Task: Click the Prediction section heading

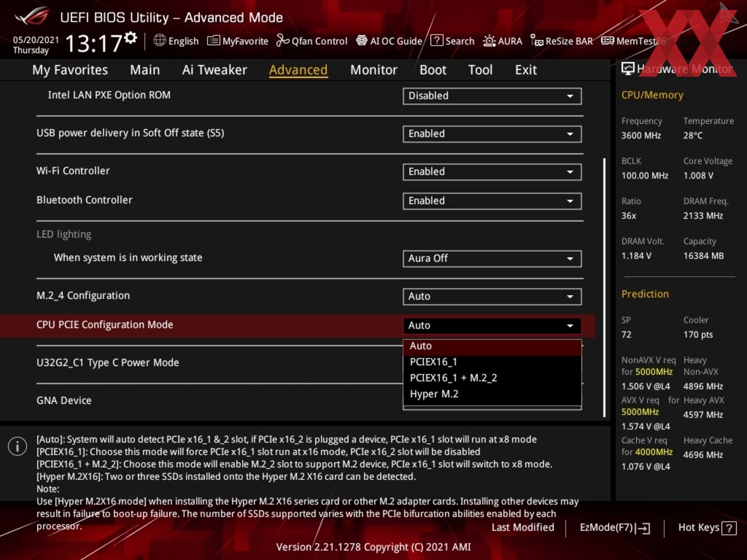Action: [645, 294]
